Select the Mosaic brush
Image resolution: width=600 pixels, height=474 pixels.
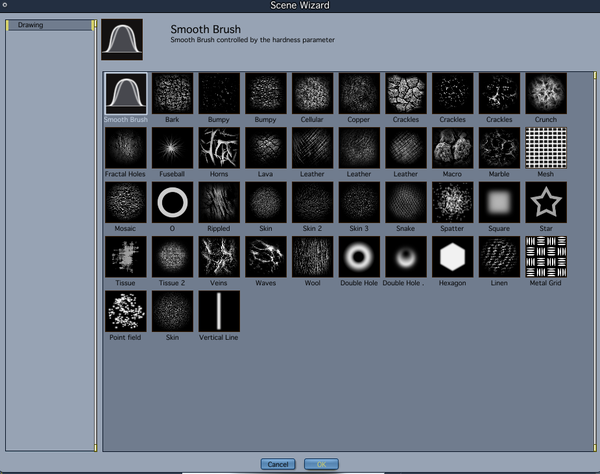(x=126, y=202)
